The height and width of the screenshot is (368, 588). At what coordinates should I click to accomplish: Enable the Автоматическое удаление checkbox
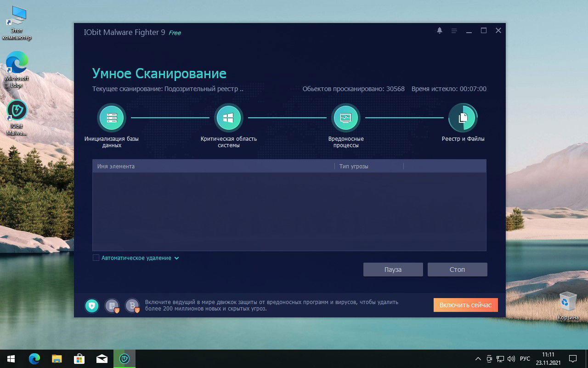[x=96, y=258]
